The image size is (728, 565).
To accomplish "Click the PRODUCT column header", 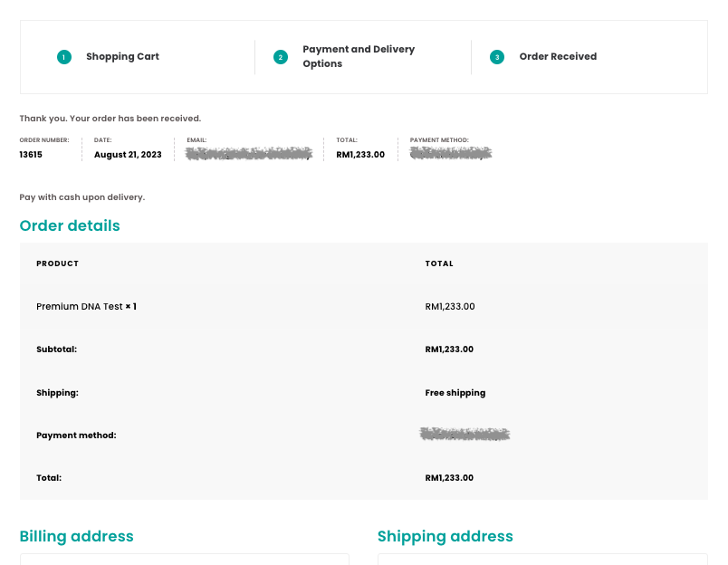I will click(57, 263).
